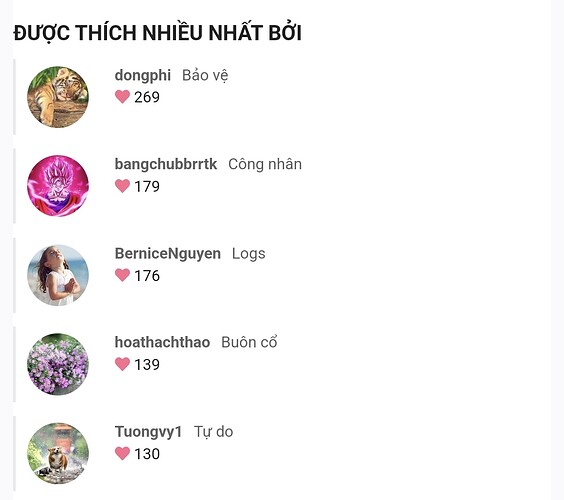
Task: Open the dongphi username link
Action: pos(143,76)
